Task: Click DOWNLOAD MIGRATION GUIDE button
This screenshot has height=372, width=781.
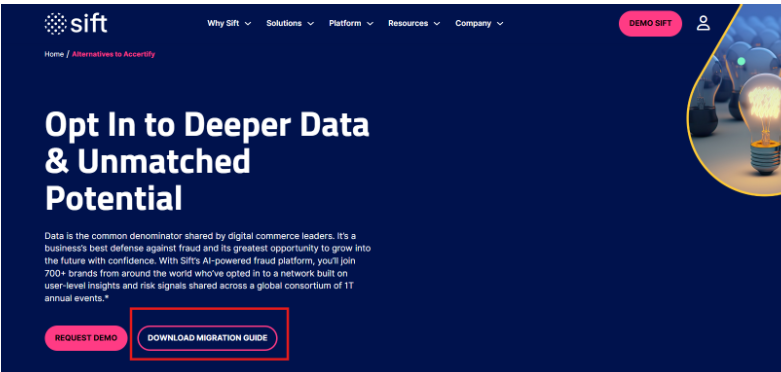Action: click(207, 338)
